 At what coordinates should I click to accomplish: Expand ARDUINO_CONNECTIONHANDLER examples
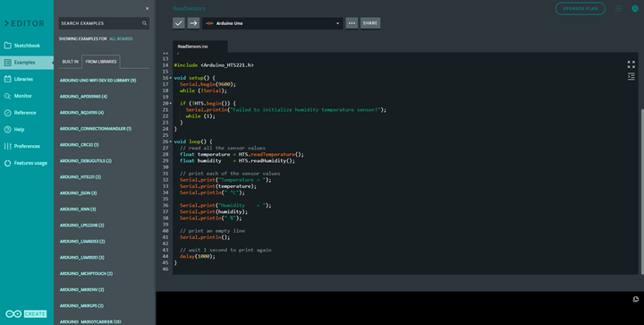pyautogui.click(x=96, y=129)
